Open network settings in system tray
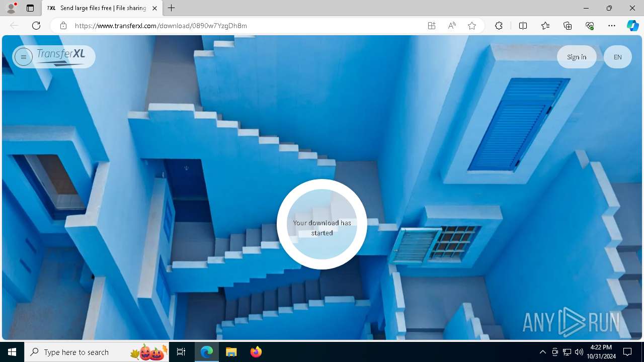This screenshot has width=644, height=362. [567, 352]
